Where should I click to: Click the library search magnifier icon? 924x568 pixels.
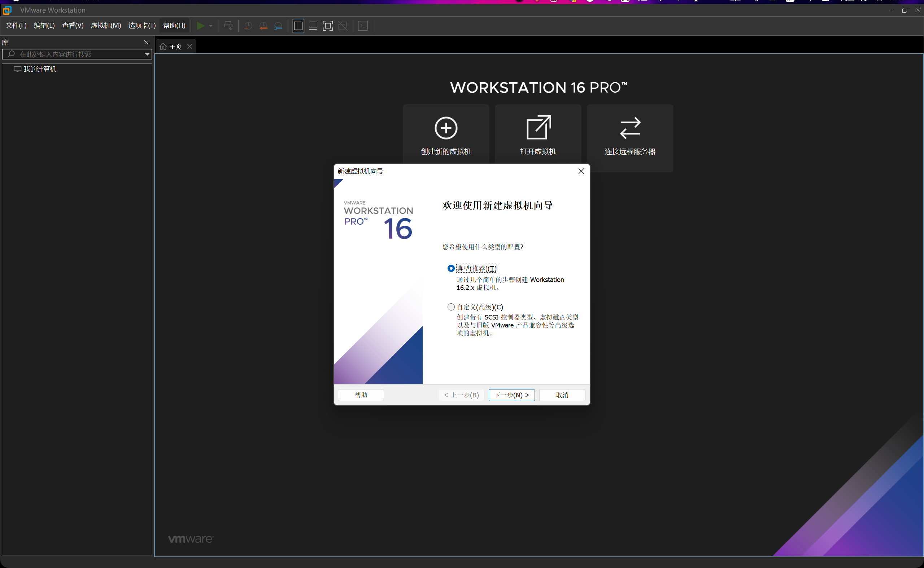point(11,54)
